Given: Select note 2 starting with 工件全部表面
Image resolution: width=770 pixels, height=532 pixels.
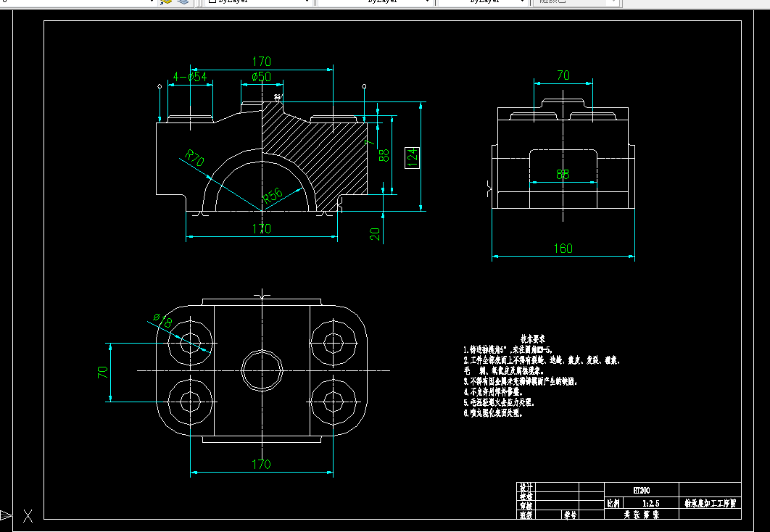Looking at the screenshot, I should click(542, 361).
